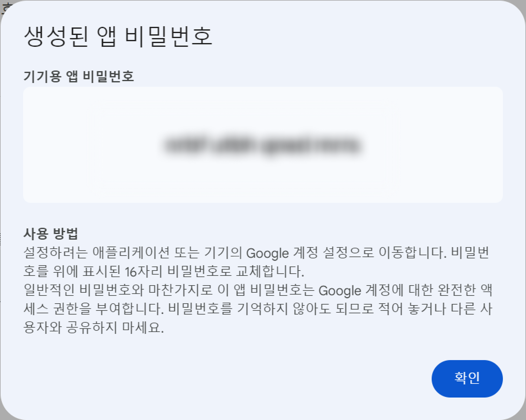The height and width of the screenshot is (420, 526).
Task: Click the blurred app password text
Action: [x=262, y=145]
